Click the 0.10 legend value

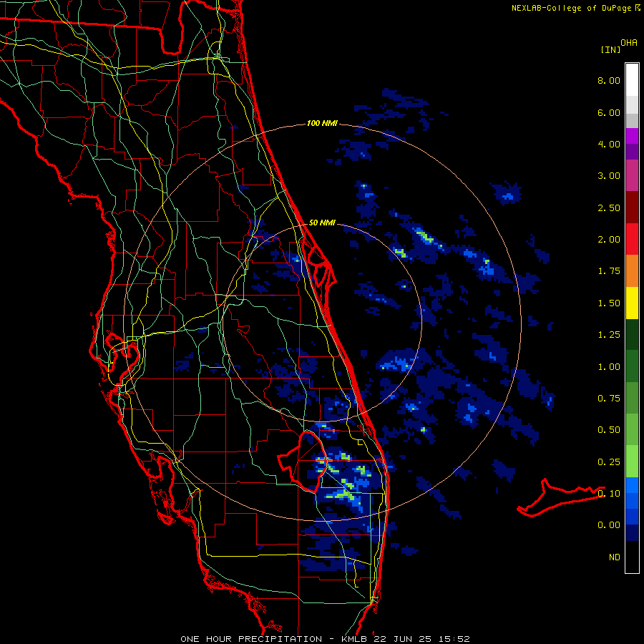[x=609, y=493]
